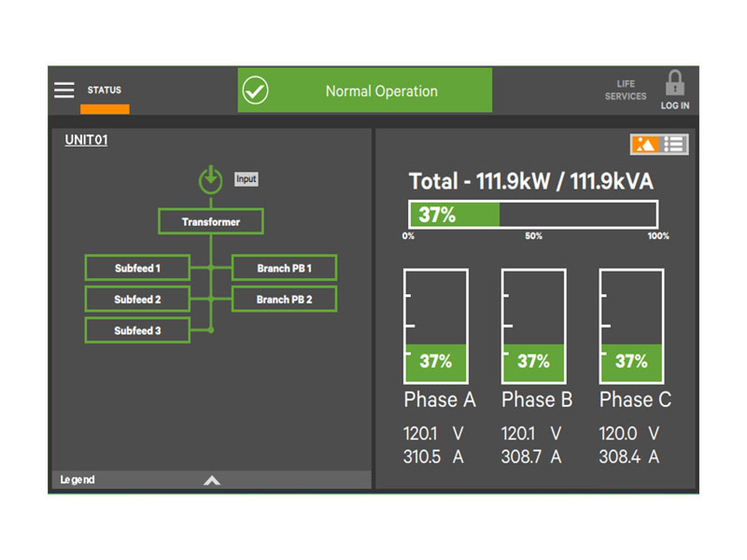Select Subfeed 2 in the diagram
Screen dimensions: 747x560
tap(137, 300)
